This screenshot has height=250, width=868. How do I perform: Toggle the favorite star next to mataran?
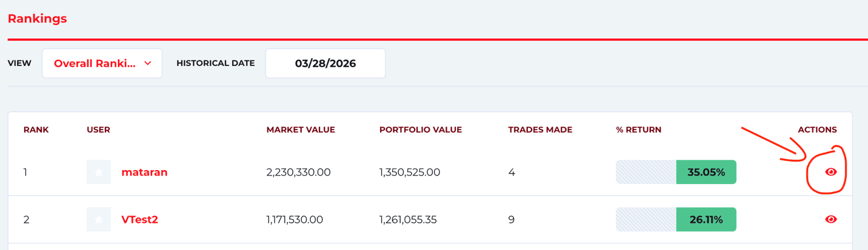99,173
